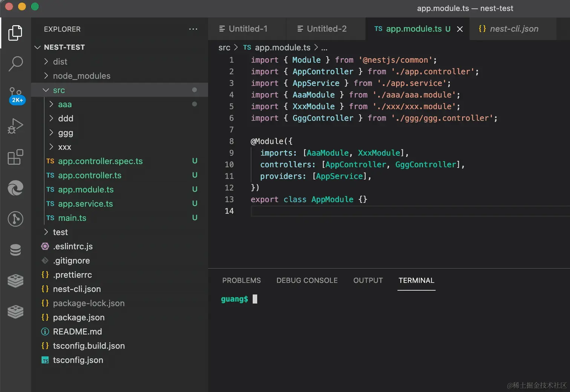Viewport: 570px width, 392px height.
Task: Expand the aaa folder
Action: 64,105
